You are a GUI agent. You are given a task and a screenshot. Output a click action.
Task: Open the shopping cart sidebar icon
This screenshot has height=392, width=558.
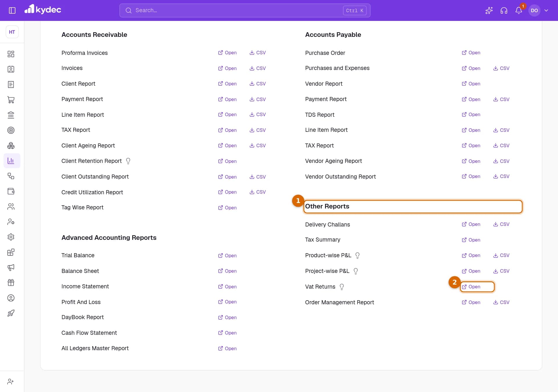point(11,100)
